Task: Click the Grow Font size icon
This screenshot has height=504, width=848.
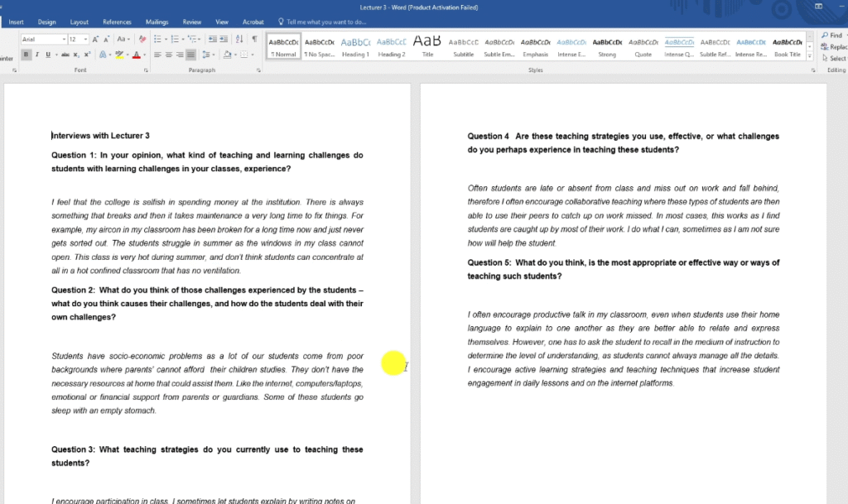Action: (x=96, y=39)
